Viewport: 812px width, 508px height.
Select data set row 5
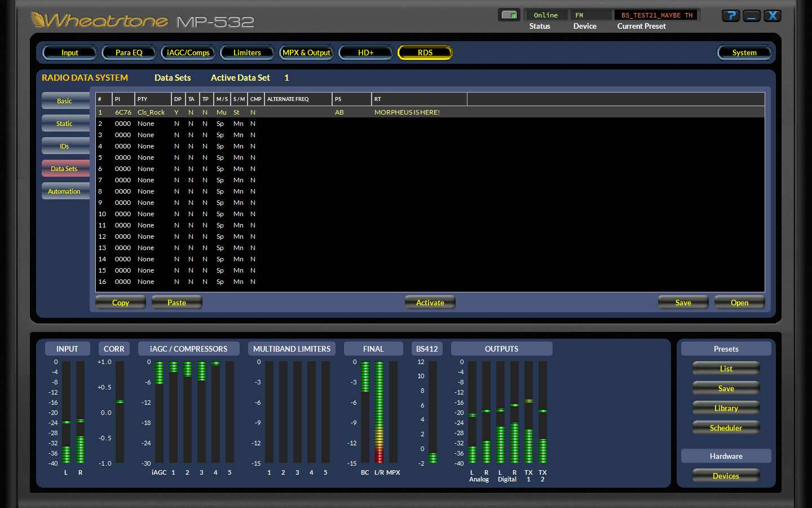(x=430, y=157)
